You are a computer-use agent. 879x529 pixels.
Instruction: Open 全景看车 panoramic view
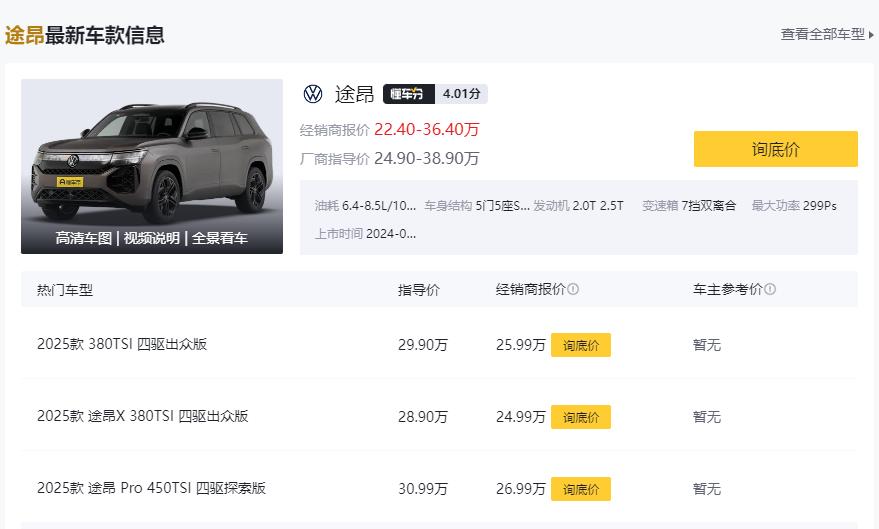point(220,238)
